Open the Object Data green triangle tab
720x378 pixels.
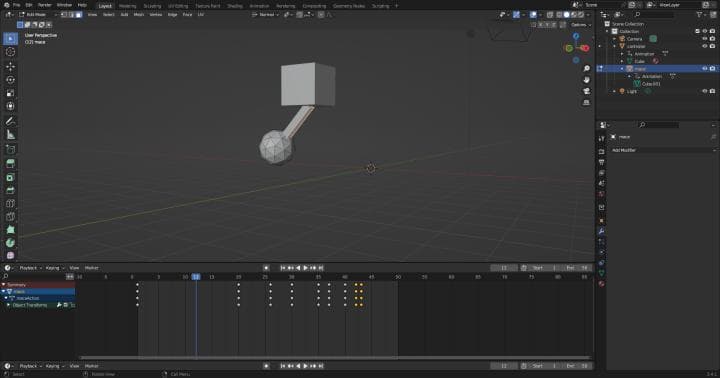click(602, 273)
